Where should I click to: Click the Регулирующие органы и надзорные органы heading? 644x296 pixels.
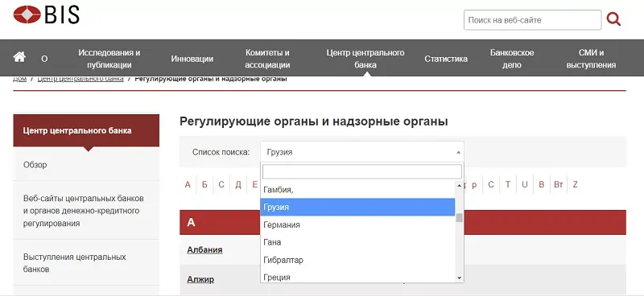pos(313,121)
